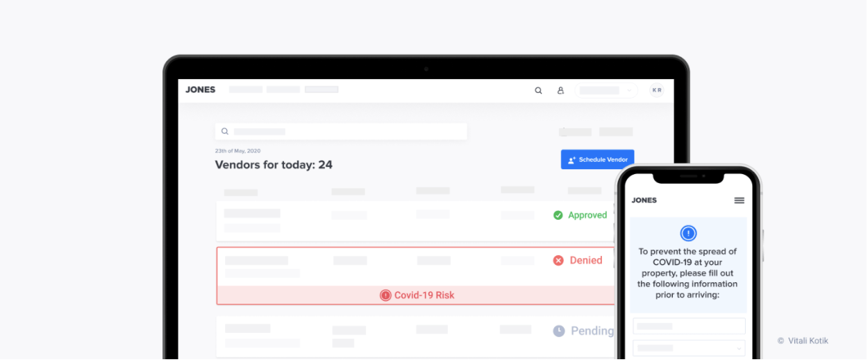Click the Pending clock icon
This screenshot has width=868, height=362.
point(559,331)
